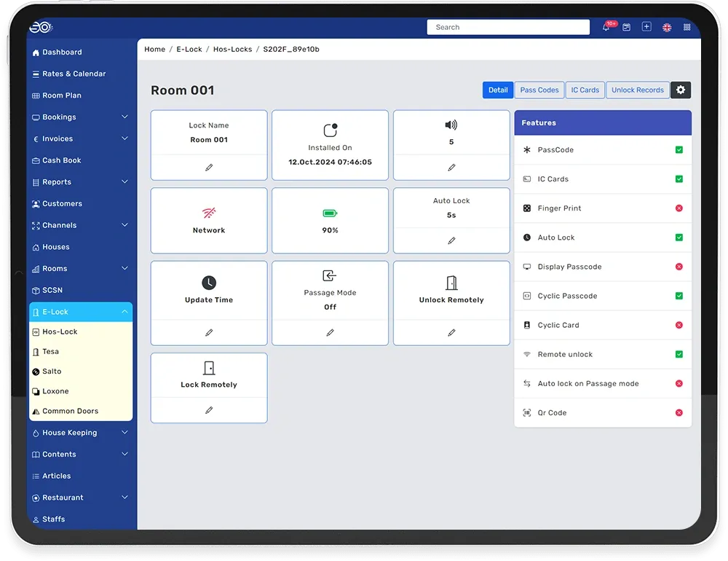Screen dimensions: 728x561
Task: Toggle Cyclic Passcode feature checkbox
Action: pos(678,296)
